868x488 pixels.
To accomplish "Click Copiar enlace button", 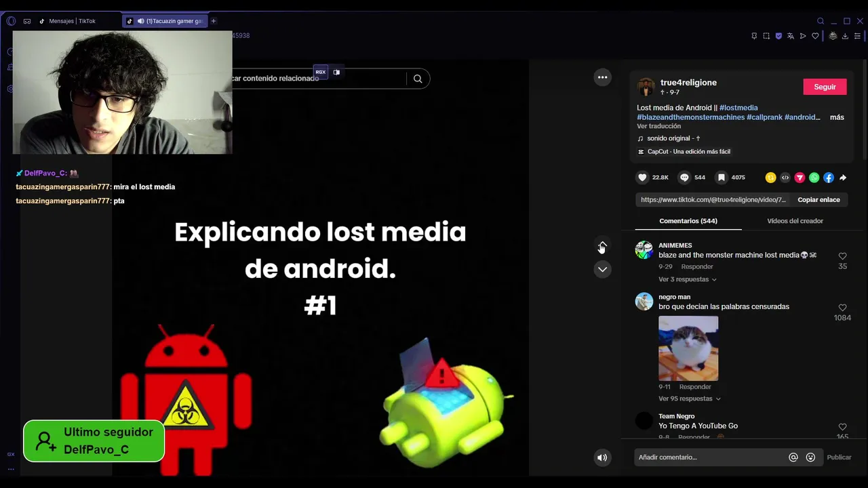I will point(818,200).
